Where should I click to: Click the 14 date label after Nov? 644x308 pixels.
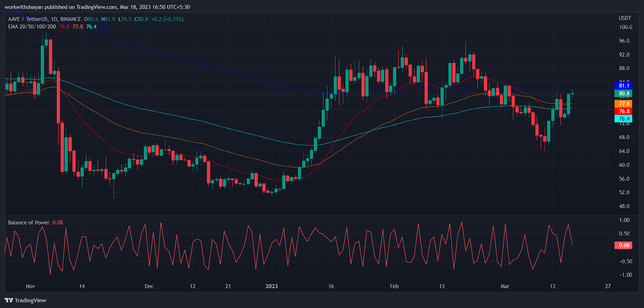pyautogui.click(x=82, y=286)
